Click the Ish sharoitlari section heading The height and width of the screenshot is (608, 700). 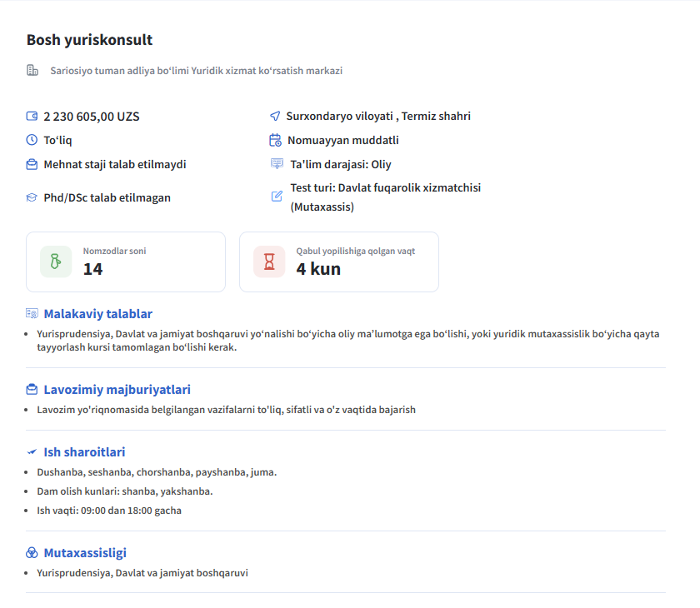(84, 452)
